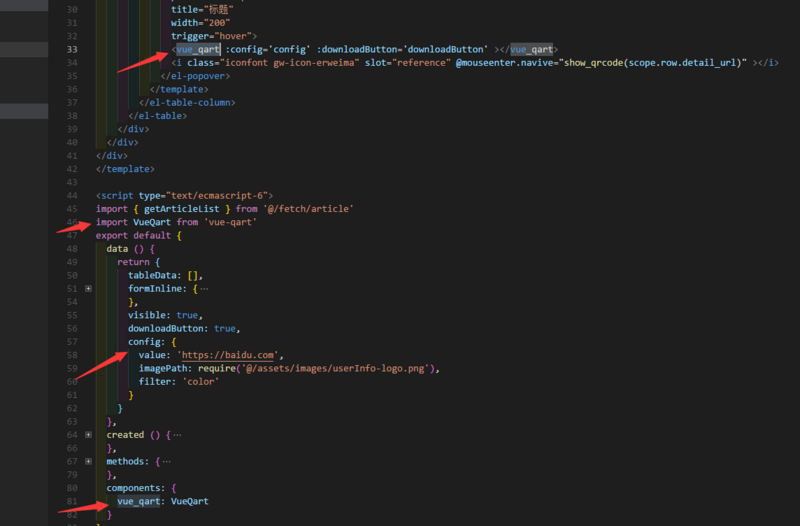The image size is (800, 526).
Task: Click VueQart value on line 81
Action: click(189, 501)
